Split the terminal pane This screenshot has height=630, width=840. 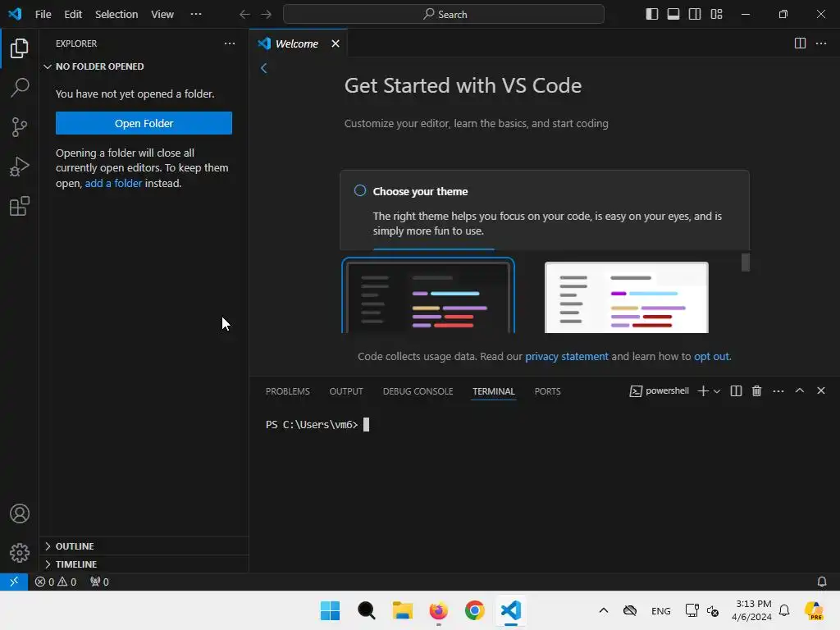736,391
